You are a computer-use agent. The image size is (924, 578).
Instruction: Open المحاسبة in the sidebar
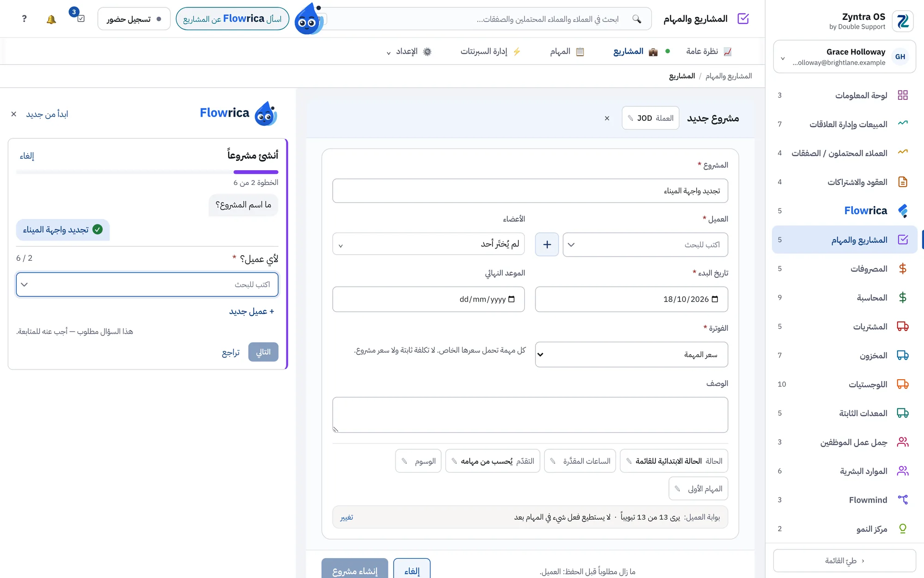pos(844,297)
